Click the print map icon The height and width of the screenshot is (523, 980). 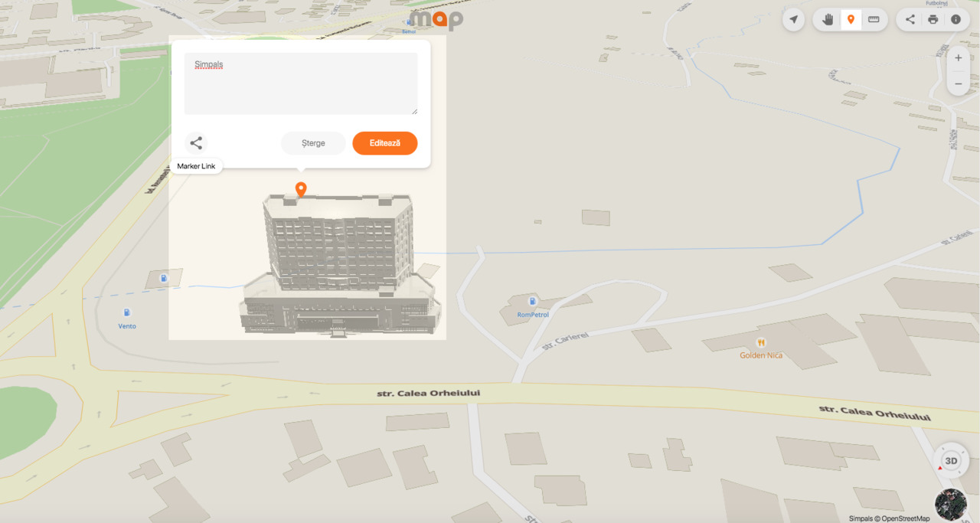[933, 19]
